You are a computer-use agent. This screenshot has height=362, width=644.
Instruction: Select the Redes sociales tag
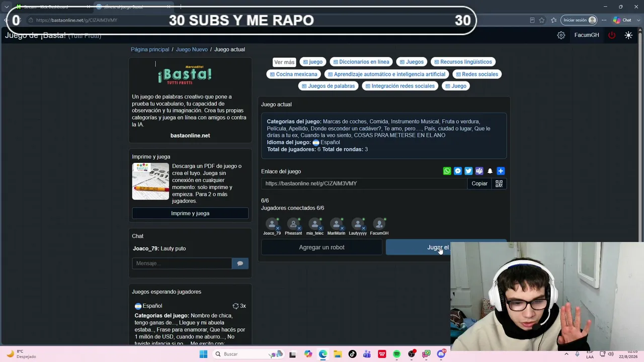click(x=476, y=74)
